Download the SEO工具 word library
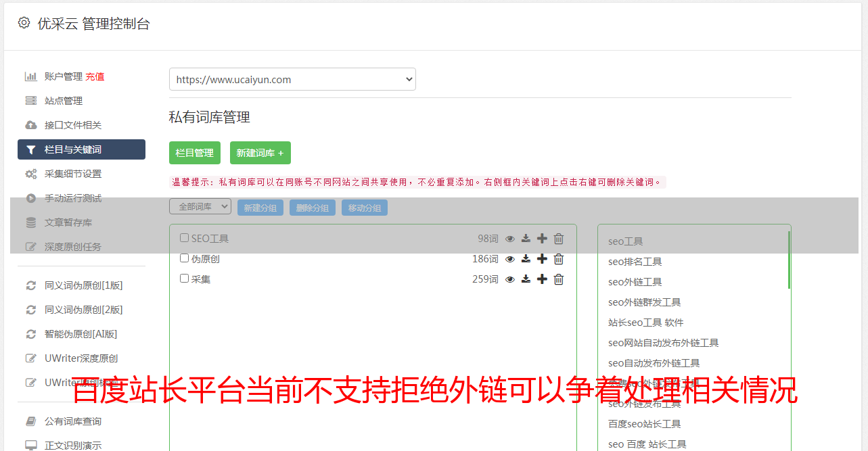 pyautogui.click(x=526, y=239)
